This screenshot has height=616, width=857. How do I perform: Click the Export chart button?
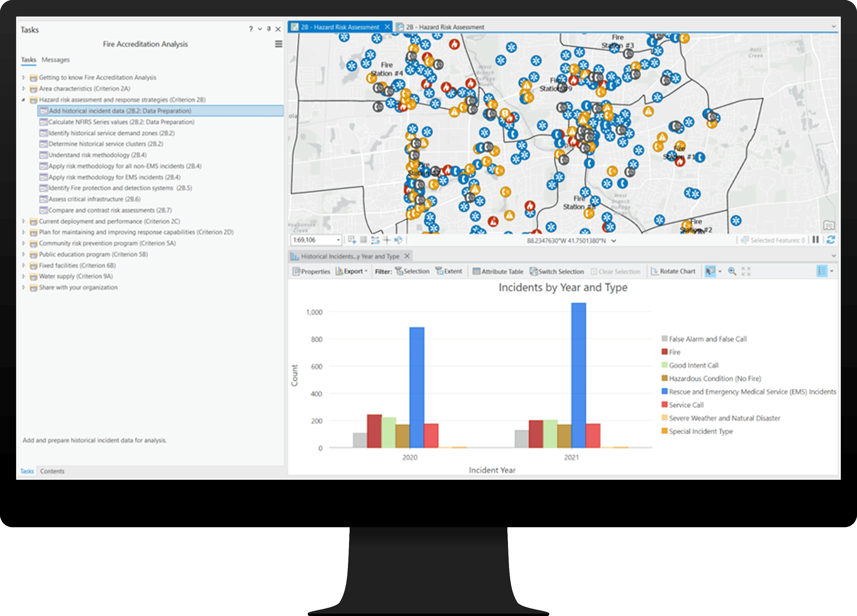(x=351, y=271)
